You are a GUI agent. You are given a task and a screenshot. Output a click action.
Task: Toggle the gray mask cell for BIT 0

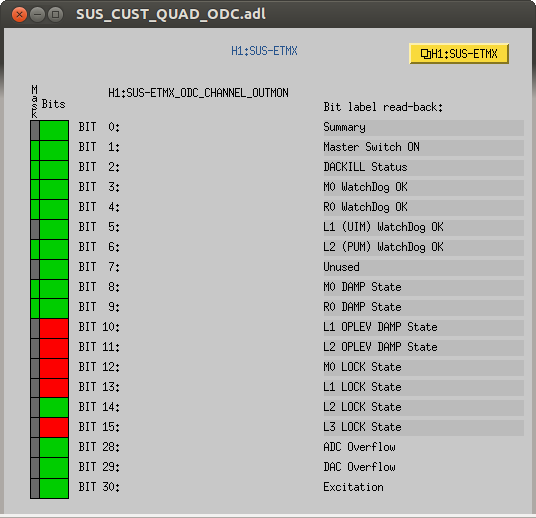[35, 130]
